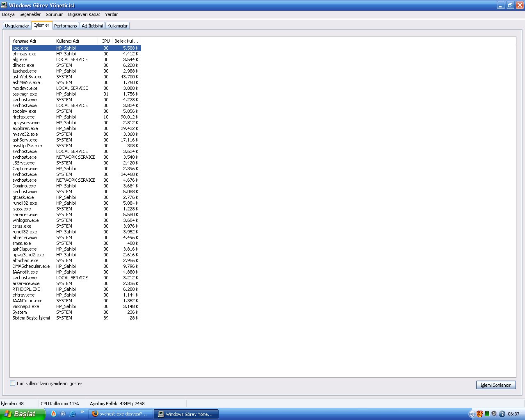This screenshot has width=525, height=420.
Task: Switch to the Uygulamalar tab
Action: (x=17, y=26)
